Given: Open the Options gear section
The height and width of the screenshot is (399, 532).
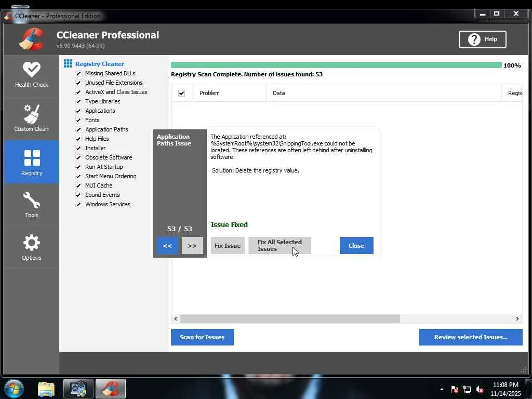Looking at the screenshot, I should (32, 247).
